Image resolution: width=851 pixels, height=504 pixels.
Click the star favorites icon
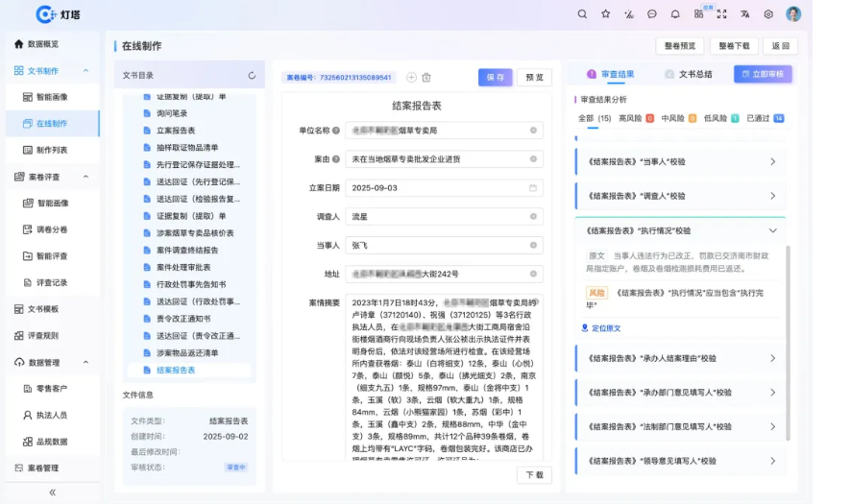tap(606, 14)
